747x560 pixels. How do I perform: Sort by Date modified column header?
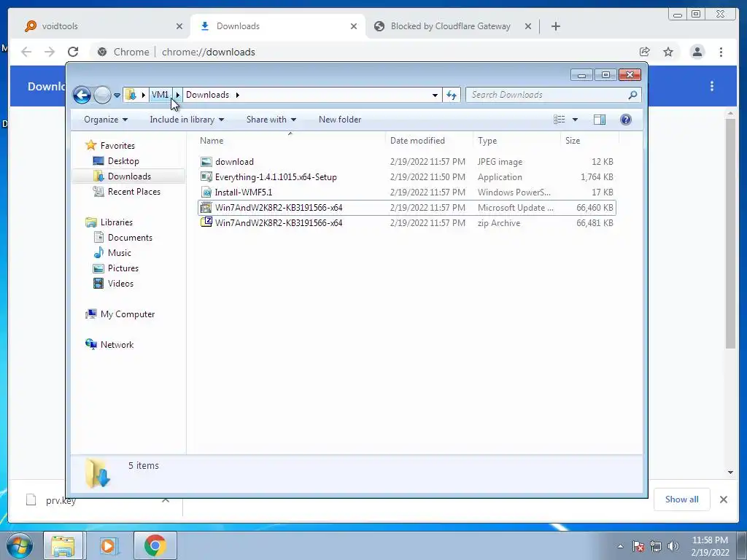coord(429,141)
